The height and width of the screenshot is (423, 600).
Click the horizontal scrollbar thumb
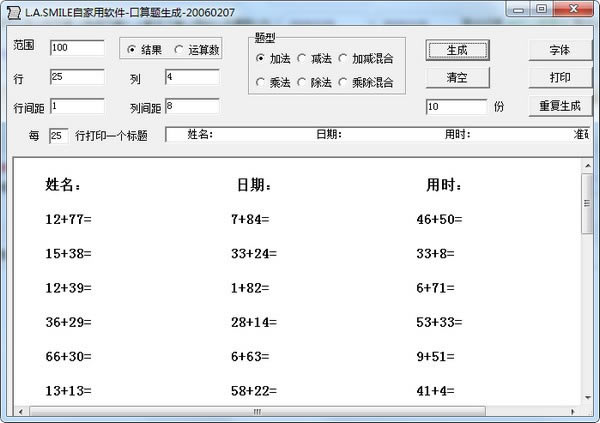(x=258, y=412)
